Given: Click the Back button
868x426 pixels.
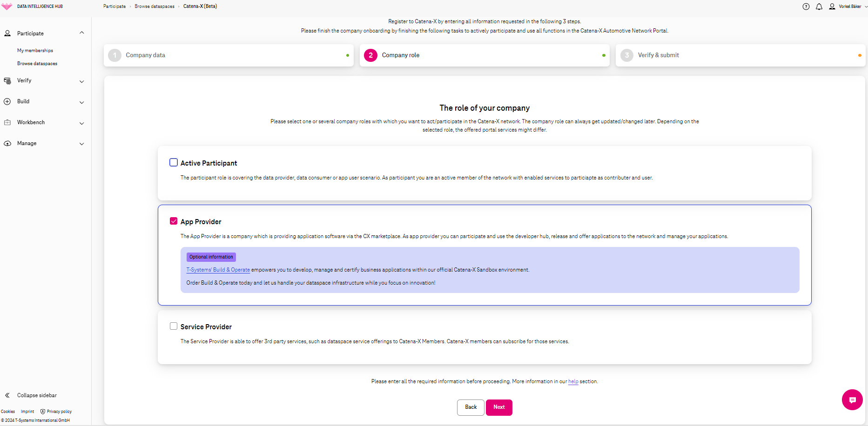Looking at the screenshot, I should click(x=471, y=407).
